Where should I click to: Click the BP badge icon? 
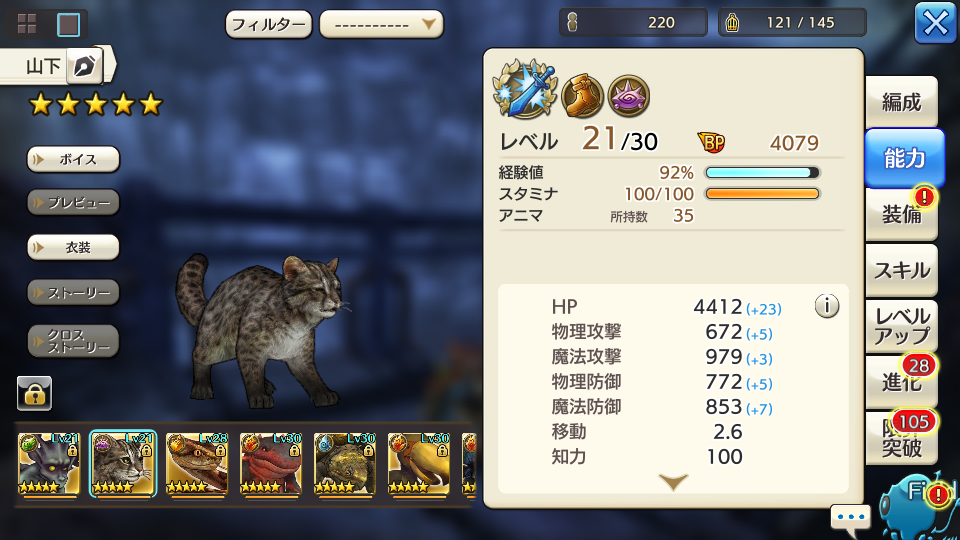(711, 142)
